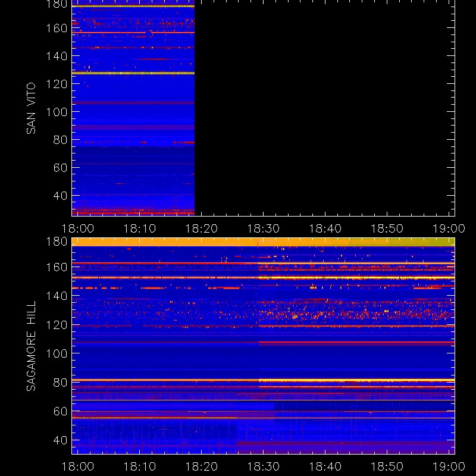Click the 40 tick label on the Sagamore Hill plot
The image size is (476, 476).
(60, 440)
